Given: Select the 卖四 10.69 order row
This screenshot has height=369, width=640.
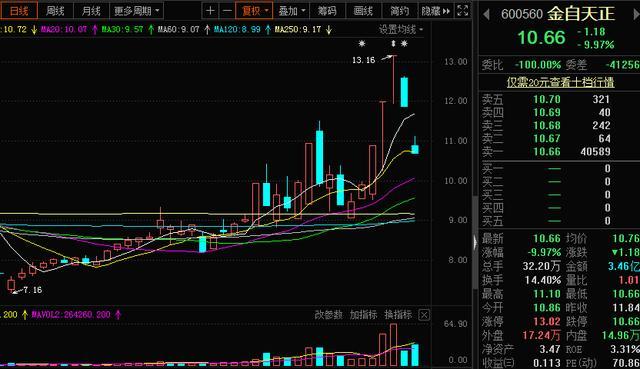Looking at the screenshot, I should click(559, 112).
